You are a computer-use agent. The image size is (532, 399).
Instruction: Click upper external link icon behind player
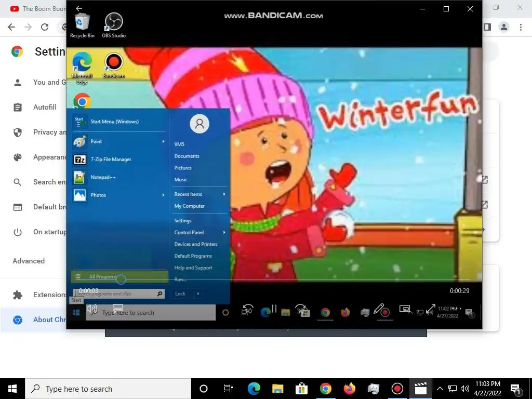[485, 179]
